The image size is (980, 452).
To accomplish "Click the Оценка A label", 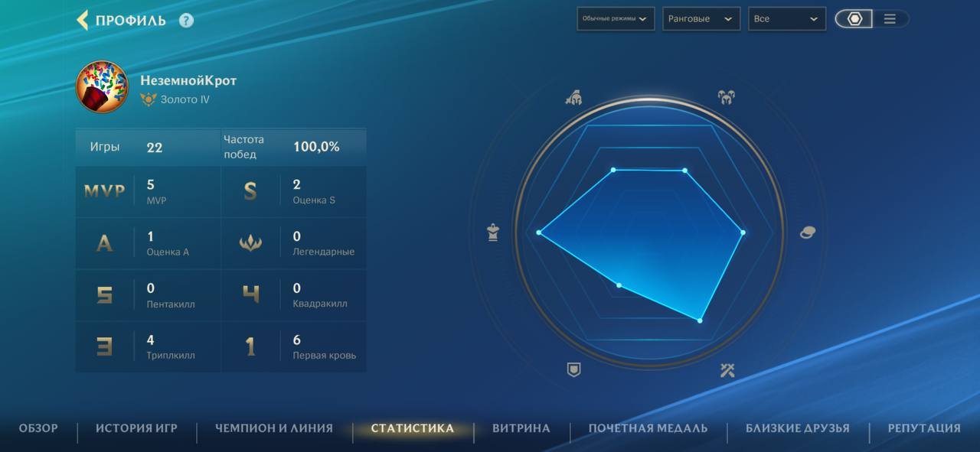I will pos(168,252).
